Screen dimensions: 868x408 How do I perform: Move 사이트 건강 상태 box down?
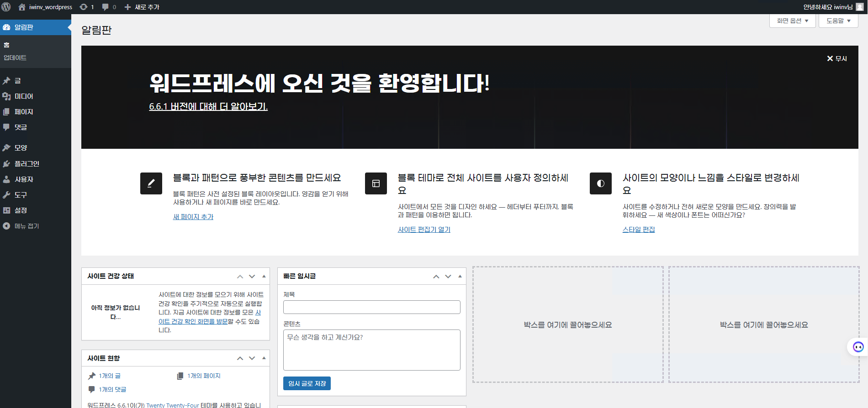click(252, 277)
